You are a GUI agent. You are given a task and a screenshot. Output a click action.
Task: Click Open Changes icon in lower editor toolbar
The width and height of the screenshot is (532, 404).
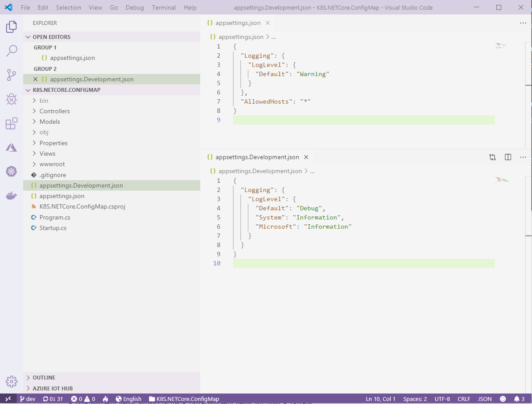[x=493, y=157]
